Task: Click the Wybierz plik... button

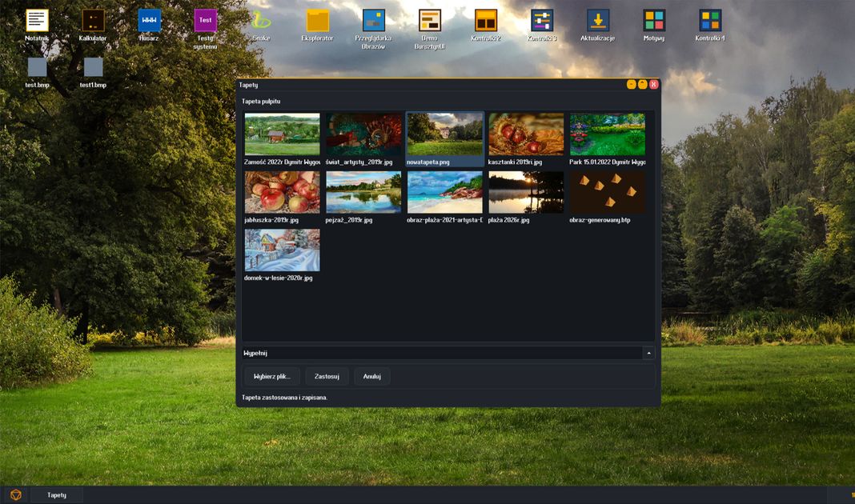Action: coord(272,377)
